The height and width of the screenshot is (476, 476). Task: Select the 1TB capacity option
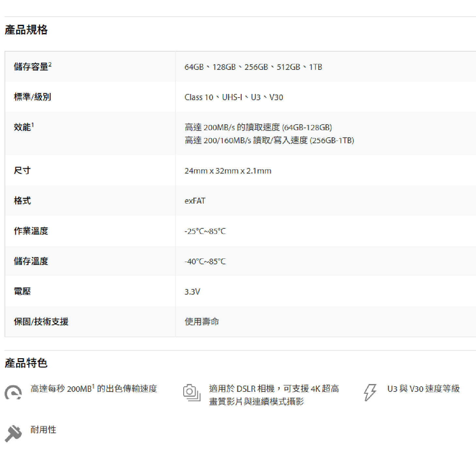tap(316, 67)
